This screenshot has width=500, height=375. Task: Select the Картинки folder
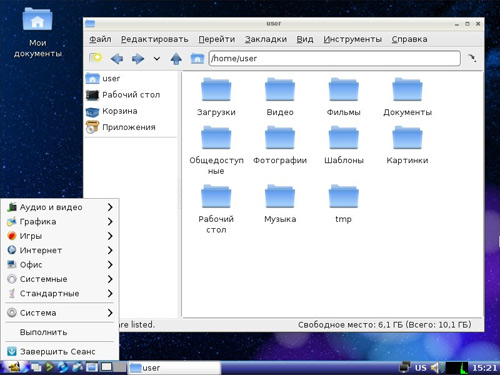(x=407, y=145)
